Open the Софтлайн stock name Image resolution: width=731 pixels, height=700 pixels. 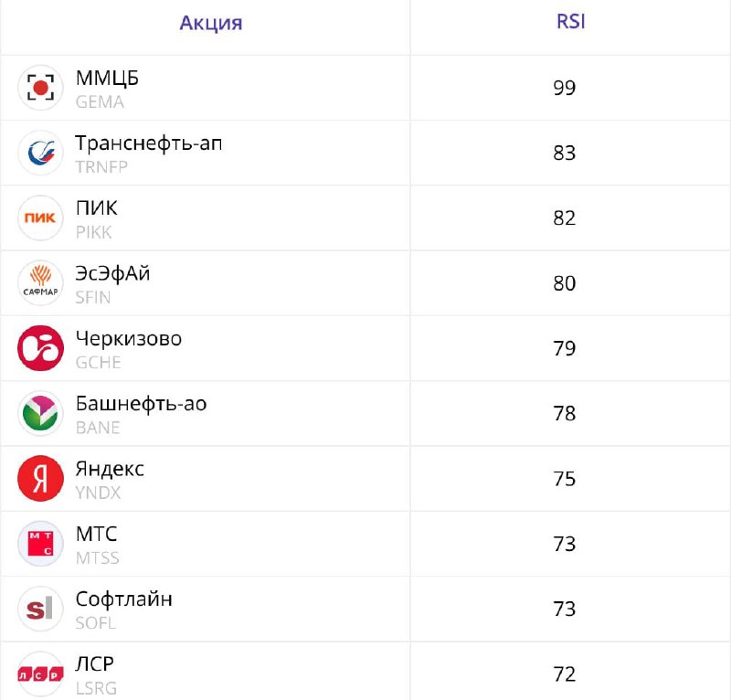(x=124, y=599)
